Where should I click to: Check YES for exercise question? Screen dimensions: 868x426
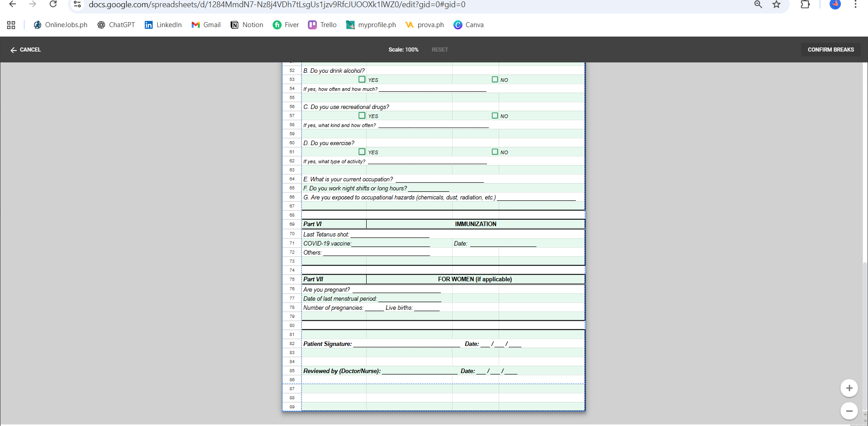(x=362, y=152)
